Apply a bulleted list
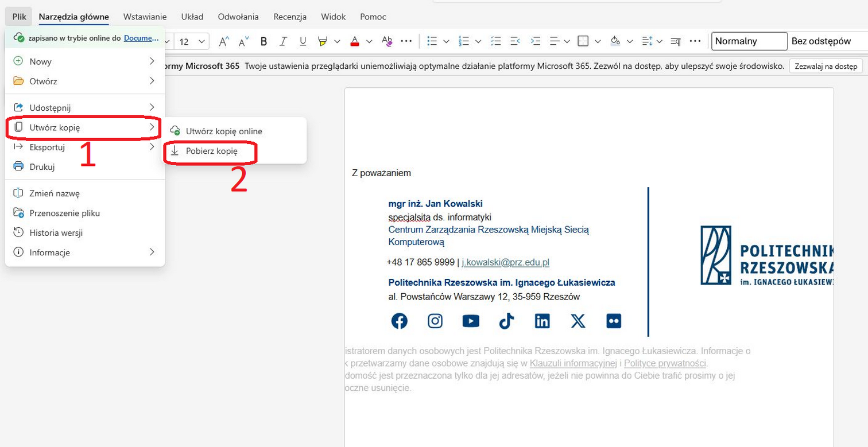868x447 pixels. [x=433, y=41]
